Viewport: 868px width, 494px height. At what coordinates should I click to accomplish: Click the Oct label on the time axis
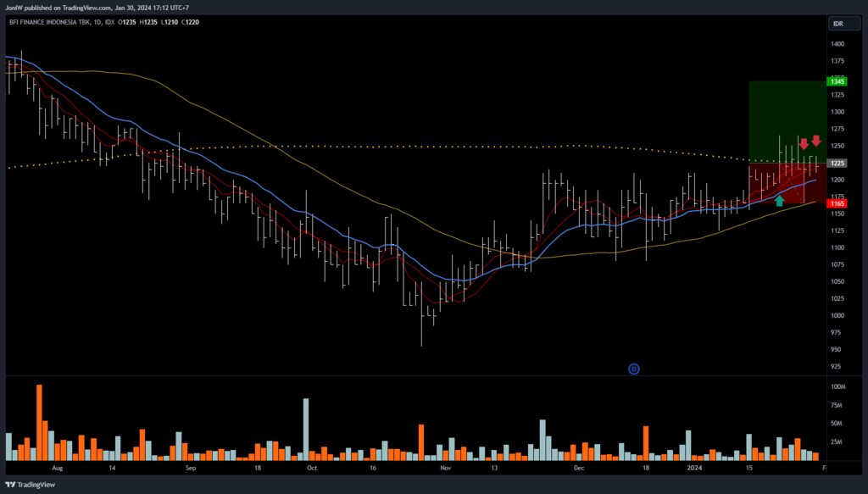pyautogui.click(x=311, y=467)
